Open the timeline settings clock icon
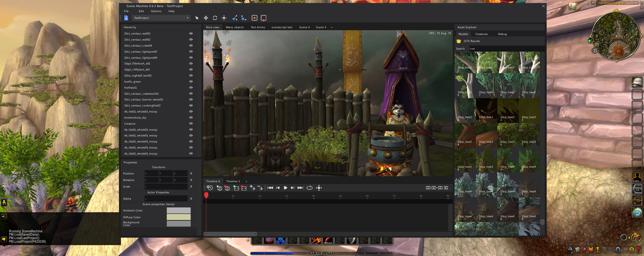644x256 pixels. (x=209, y=188)
